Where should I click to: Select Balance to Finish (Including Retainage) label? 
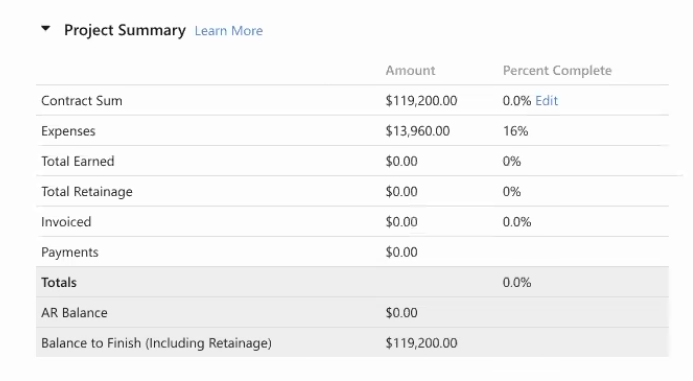pos(156,343)
